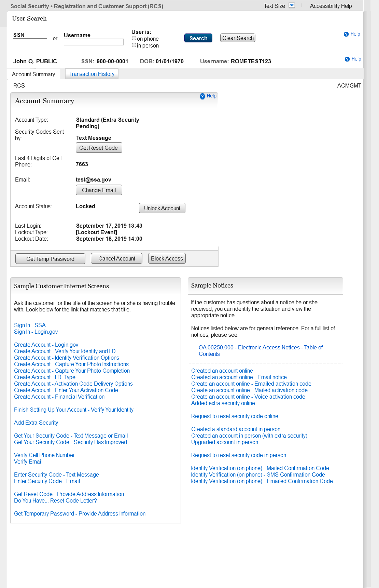
Task: Open 'Do You Have... Reset Code Letter?' link
Action: pos(55,500)
